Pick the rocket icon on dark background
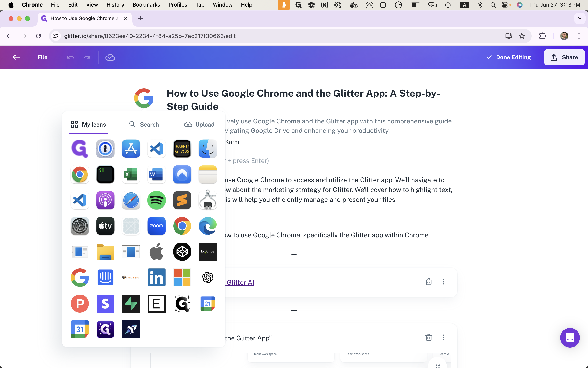 (x=131, y=329)
